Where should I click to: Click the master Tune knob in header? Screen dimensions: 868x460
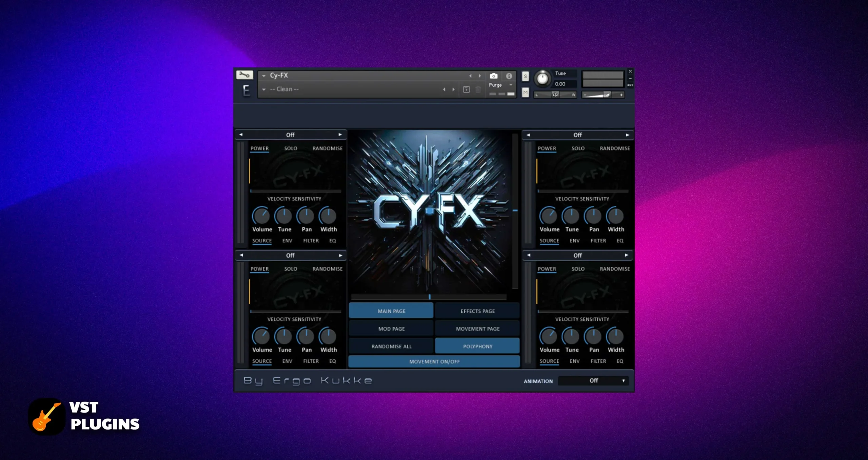(x=542, y=79)
